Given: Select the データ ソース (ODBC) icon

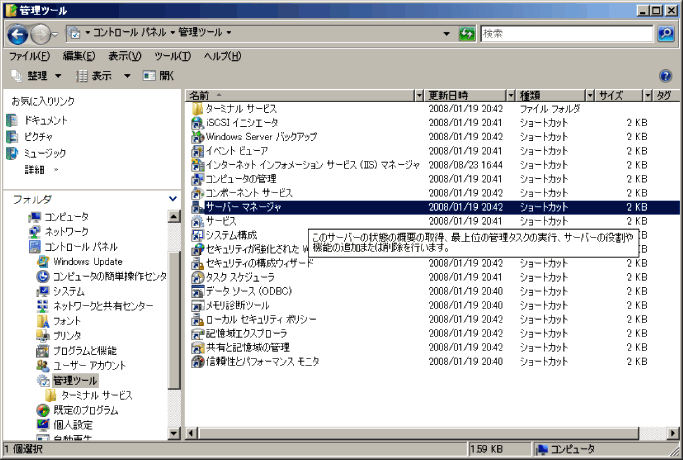Looking at the screenshot, I should [197, 291].
